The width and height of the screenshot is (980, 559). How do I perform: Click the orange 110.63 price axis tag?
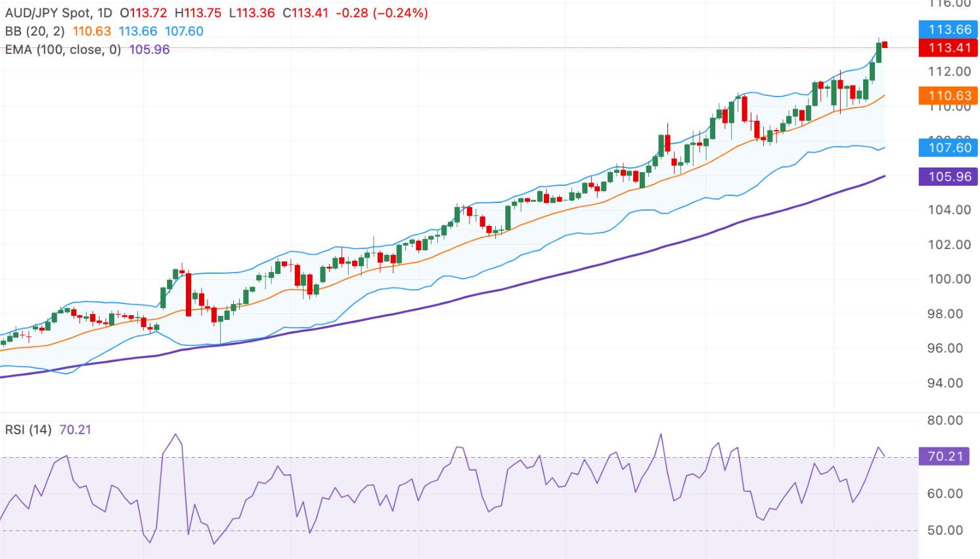(948, 96)
